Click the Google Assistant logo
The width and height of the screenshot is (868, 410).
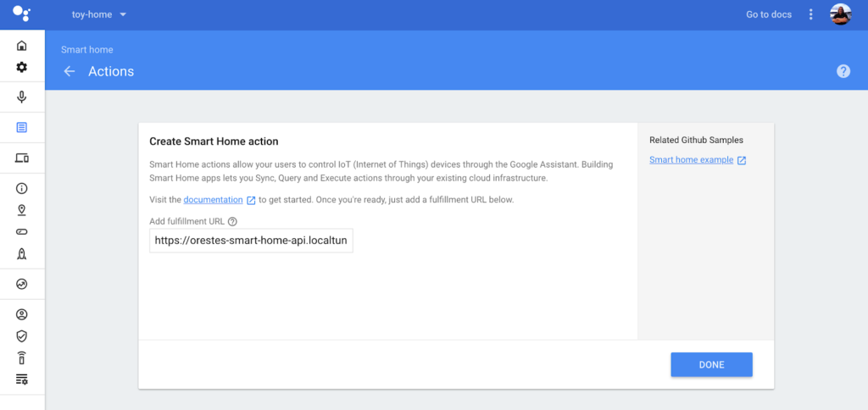[21, 13]
